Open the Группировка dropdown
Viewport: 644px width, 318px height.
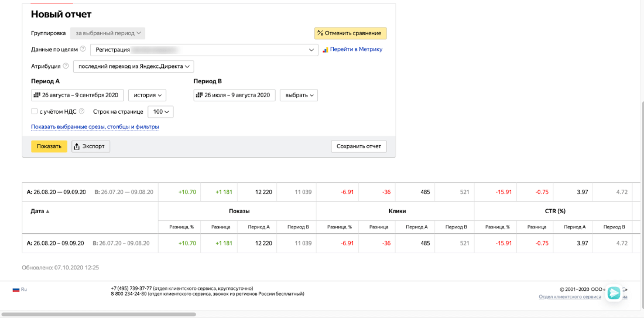point(108,33)
